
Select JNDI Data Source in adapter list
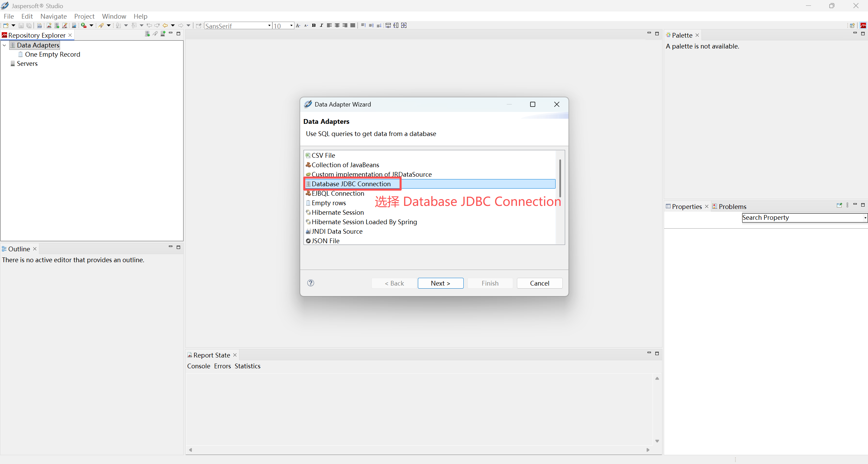click(x=337, y=231)
